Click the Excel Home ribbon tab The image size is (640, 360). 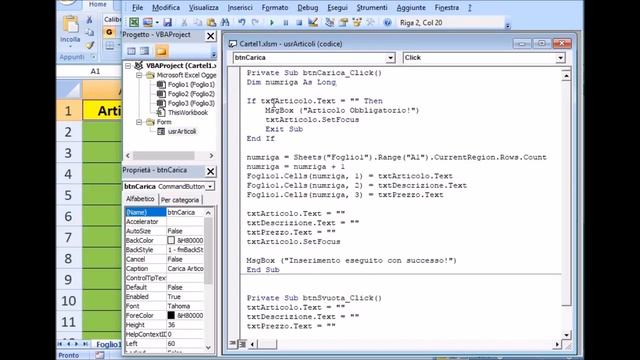click(x=98, y=4)
